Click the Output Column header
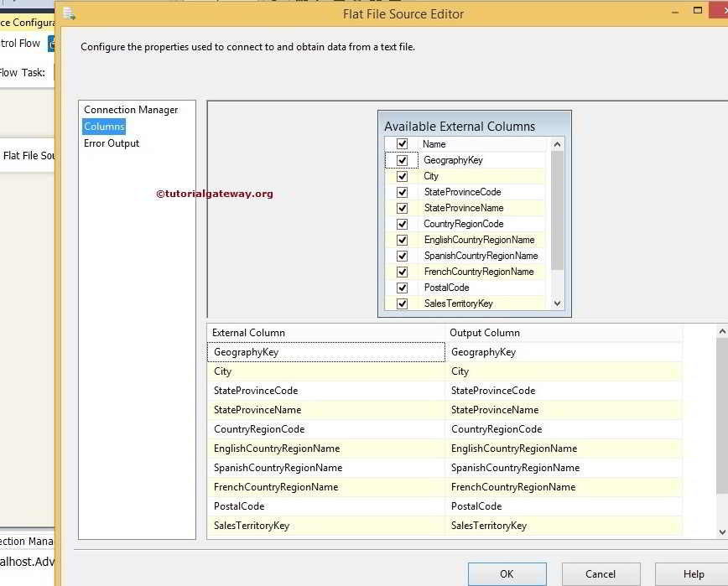Viewport: 728px width, 586px height. click(564, 333)
